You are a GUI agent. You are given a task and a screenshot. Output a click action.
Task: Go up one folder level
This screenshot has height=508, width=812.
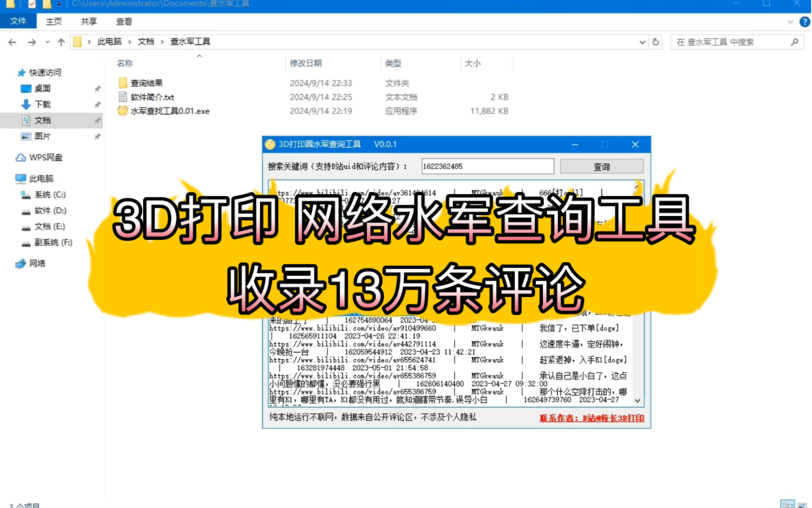pos(61,42)
